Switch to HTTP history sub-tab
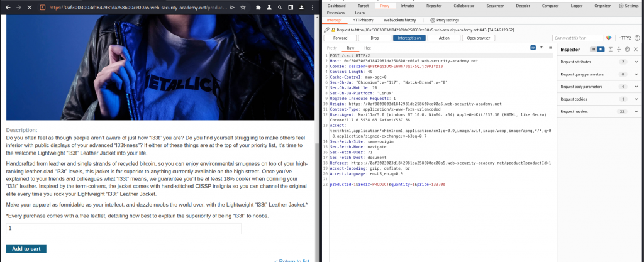 click(363, 20)
